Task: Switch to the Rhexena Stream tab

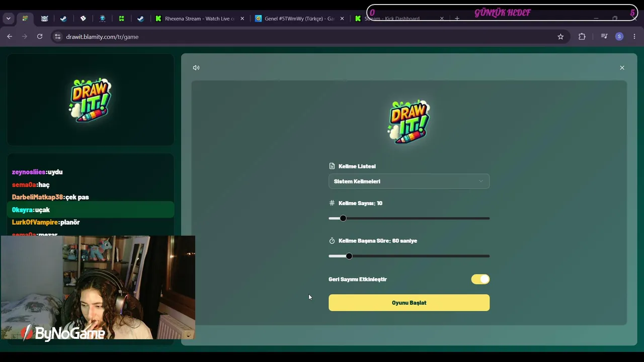Action: 200,19
